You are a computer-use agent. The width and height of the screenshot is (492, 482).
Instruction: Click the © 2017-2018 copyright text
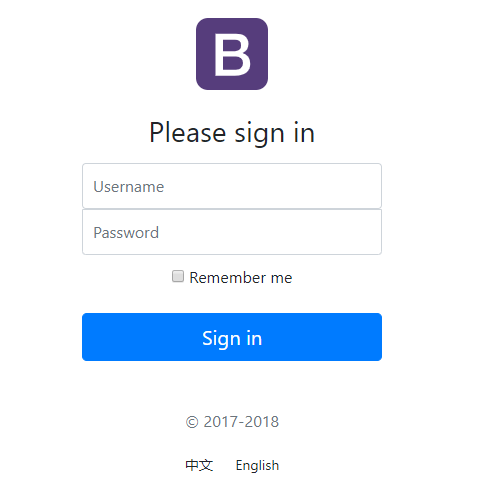click(x=232, y=422)
